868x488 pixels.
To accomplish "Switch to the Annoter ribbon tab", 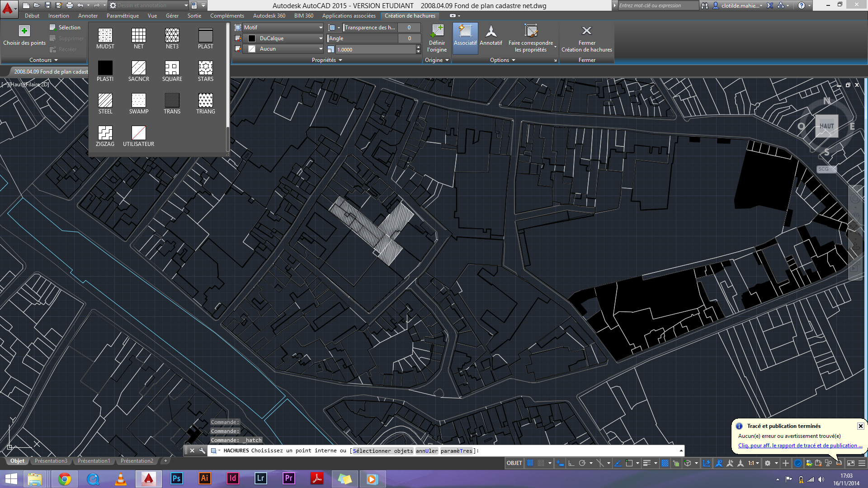I will (x=88, y=16).
